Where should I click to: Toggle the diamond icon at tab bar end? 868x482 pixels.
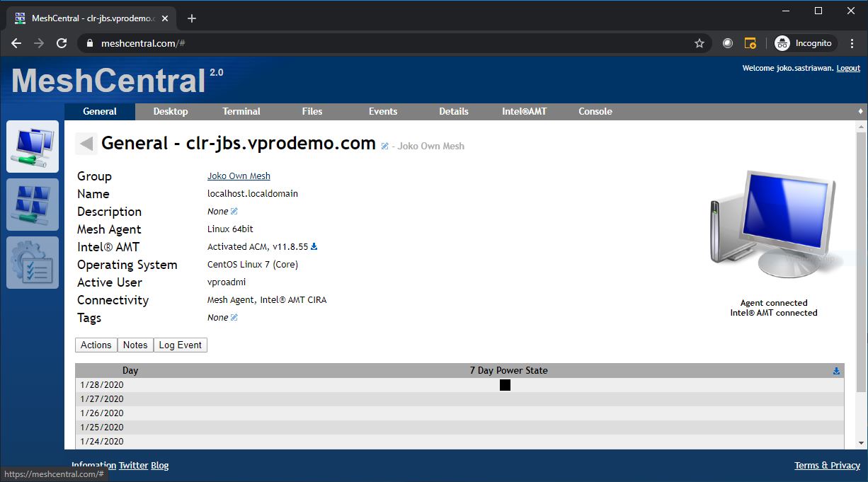pos(861,111)
